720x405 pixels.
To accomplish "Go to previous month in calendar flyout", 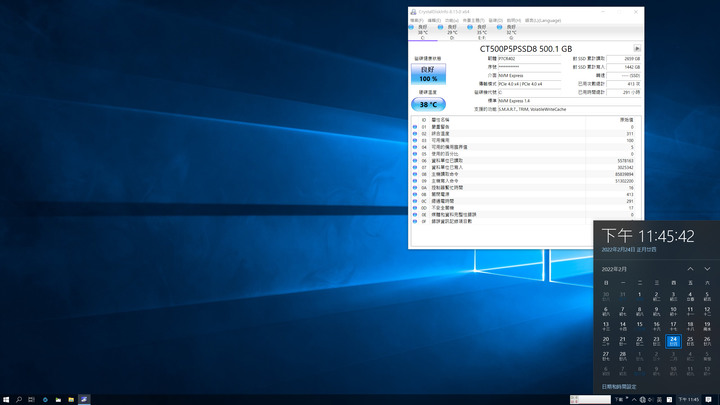I will pos(690,269).
